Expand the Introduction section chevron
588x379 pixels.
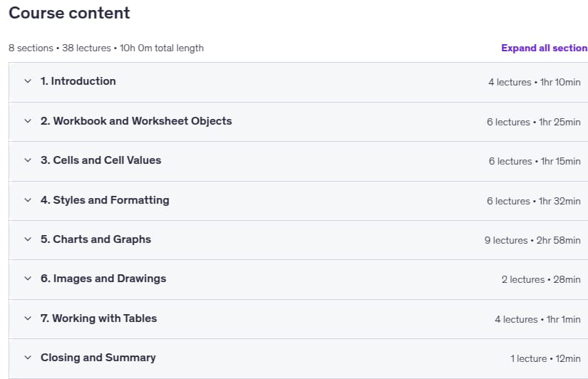point(28,81)
